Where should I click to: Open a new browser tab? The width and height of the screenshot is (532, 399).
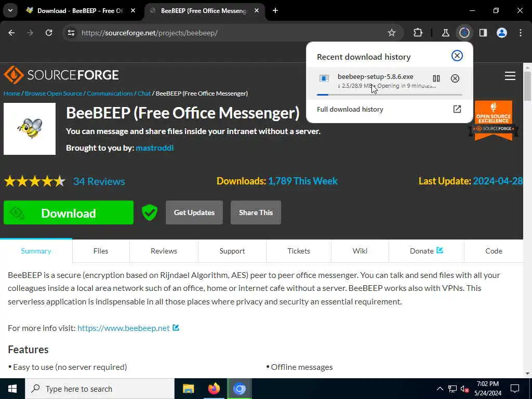coord(275,11)
